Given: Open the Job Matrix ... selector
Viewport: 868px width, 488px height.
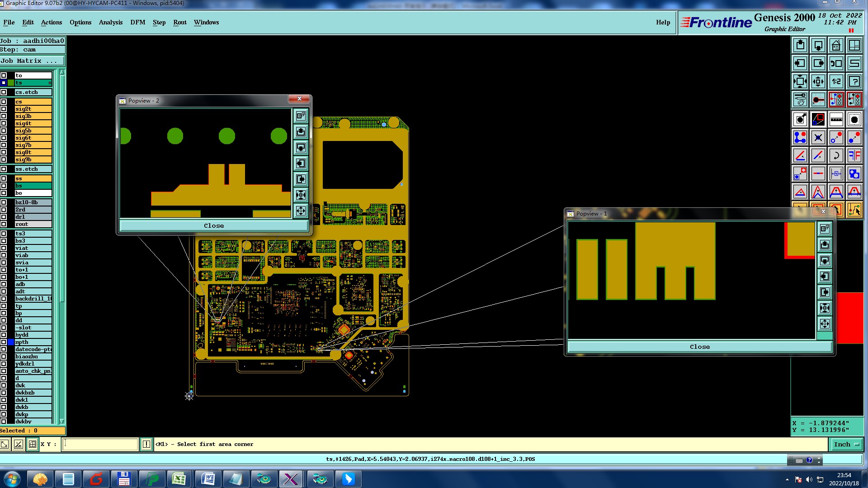Looking at the screenshot, I should [32, 61].
